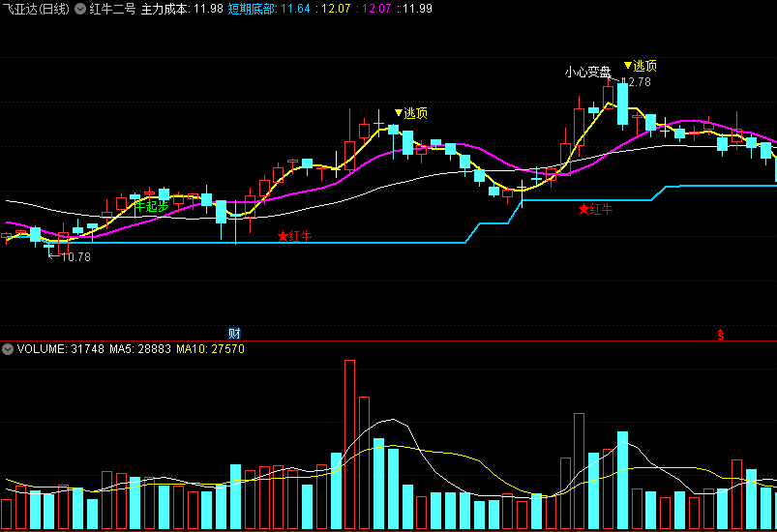777x532 pixels.
Task: Click the VOLUME: 31748 readout
Action: [60, 349]
